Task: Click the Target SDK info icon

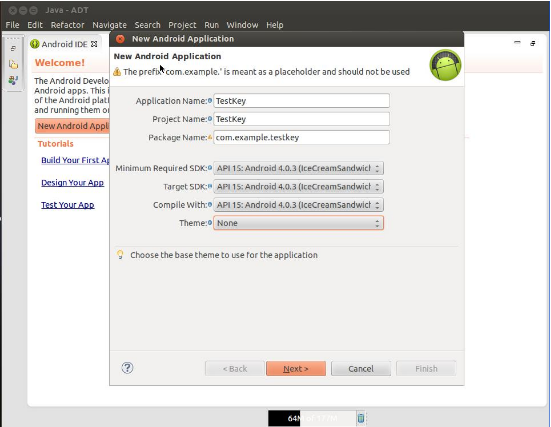Action: (x=210, y=186)
